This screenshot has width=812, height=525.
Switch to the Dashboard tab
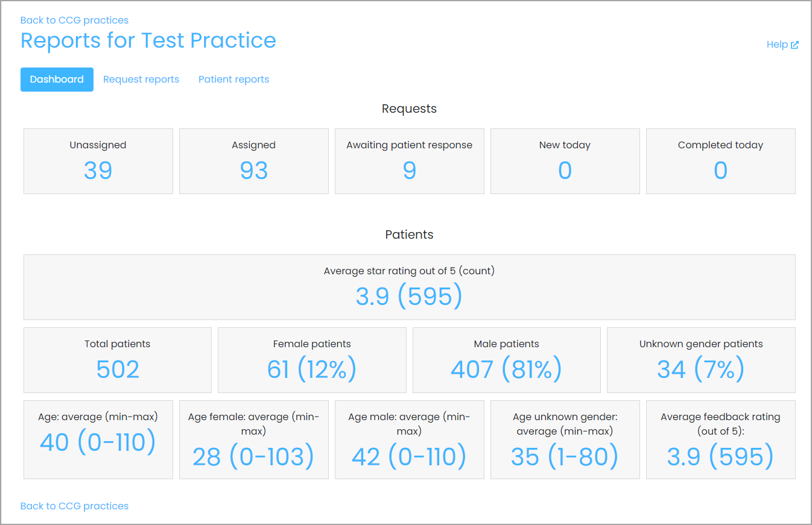[x=57, y=80]
